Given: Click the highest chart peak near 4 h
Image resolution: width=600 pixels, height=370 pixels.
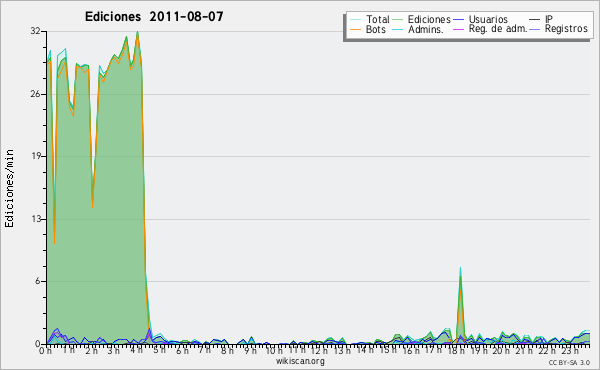Looking at the screenshot, I should (137, 32).
